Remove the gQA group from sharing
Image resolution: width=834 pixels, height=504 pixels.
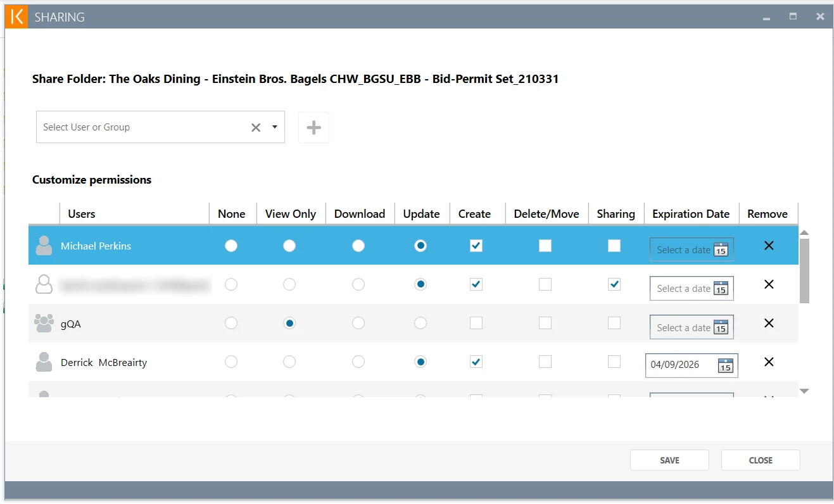coord(769,323)
